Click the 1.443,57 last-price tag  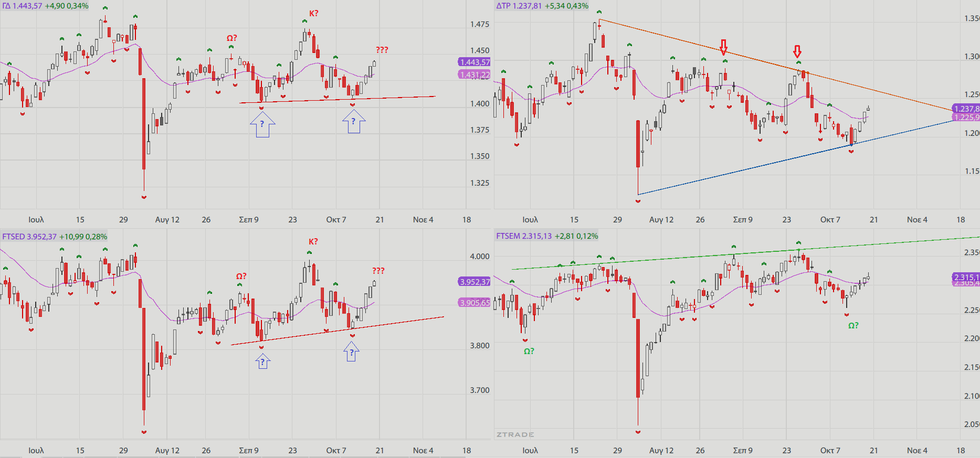tap(474, 62)
